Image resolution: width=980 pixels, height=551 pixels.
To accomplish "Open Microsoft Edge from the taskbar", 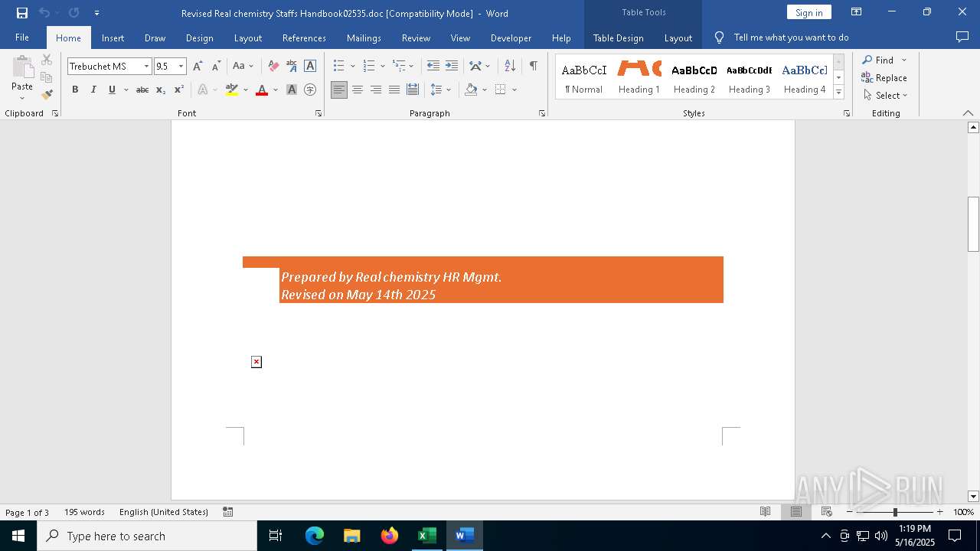I will [x=315, y=536].
